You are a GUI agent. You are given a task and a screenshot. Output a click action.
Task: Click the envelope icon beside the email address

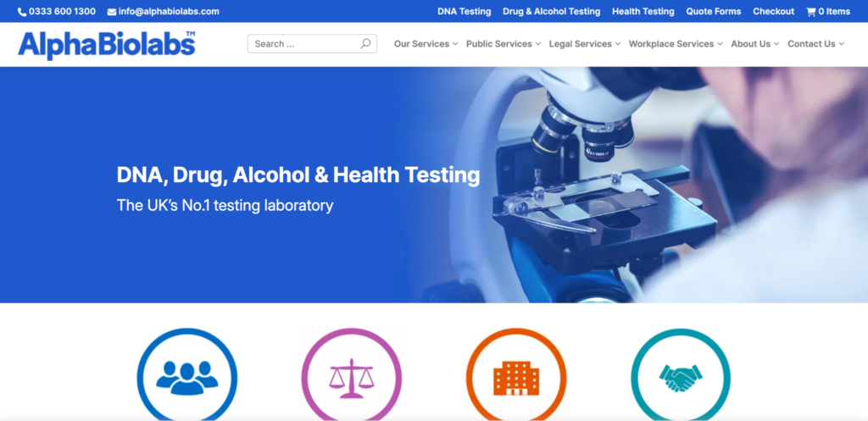pos(112,12)
